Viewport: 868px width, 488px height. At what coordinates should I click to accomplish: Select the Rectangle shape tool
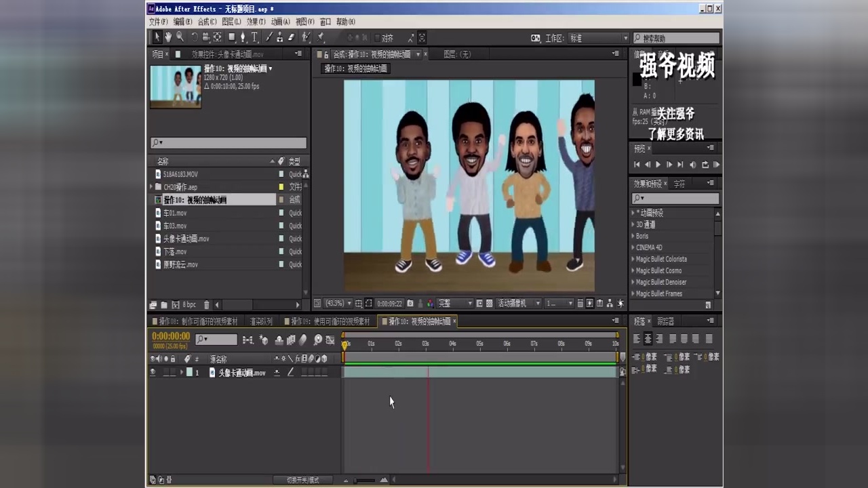tap(232, 37)
